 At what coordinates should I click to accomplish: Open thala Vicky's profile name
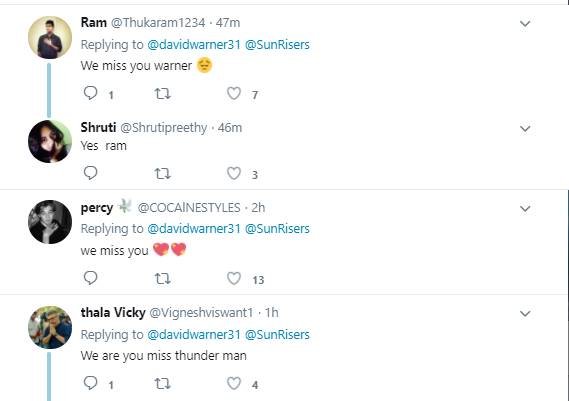(x=113, y=312)
